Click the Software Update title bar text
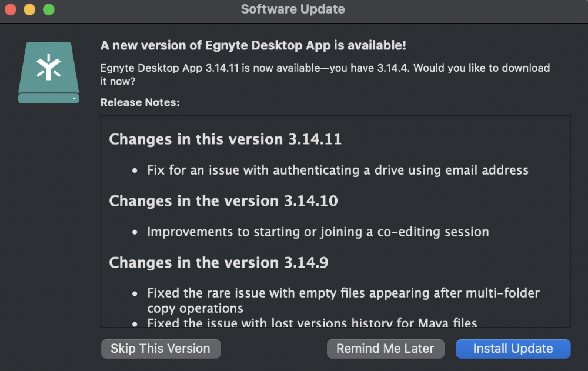This screenshot has width=588, height=371. 293,9
